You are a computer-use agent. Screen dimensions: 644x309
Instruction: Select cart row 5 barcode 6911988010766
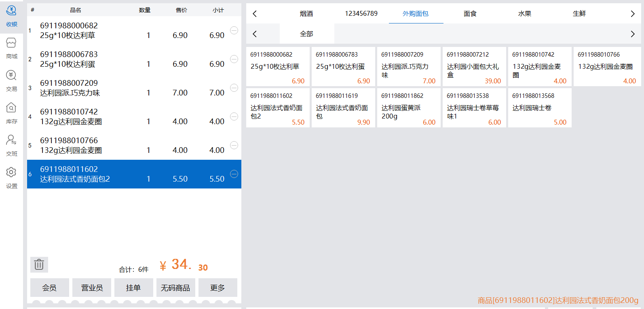click(x=134, y=145)
